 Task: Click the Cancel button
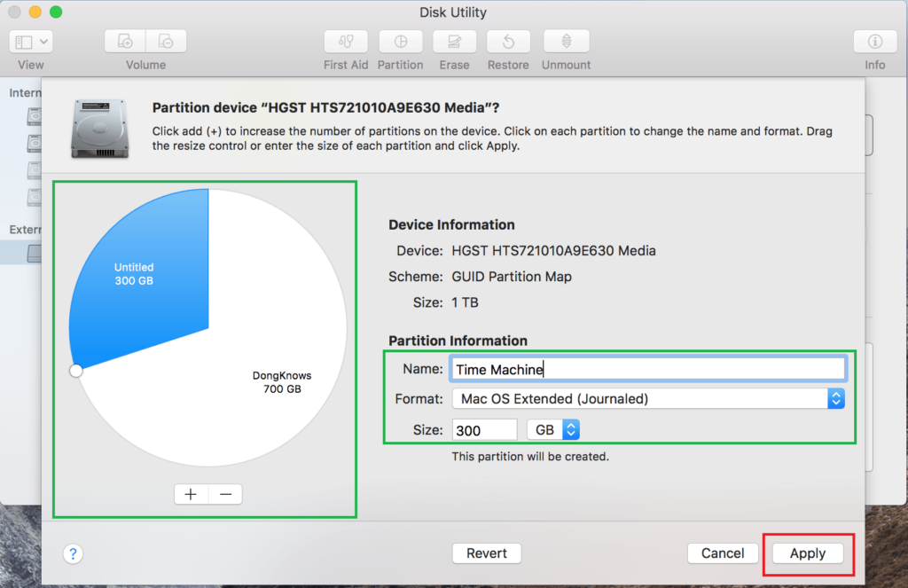pos(723,553)
